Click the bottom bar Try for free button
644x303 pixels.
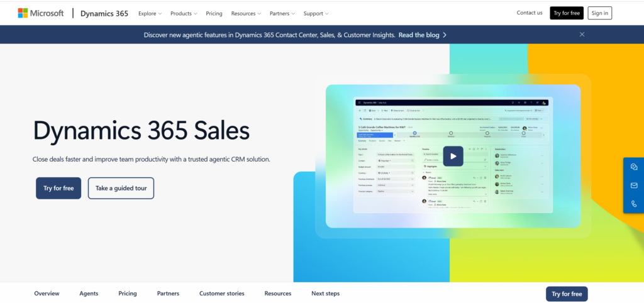[x=567, y=294]
